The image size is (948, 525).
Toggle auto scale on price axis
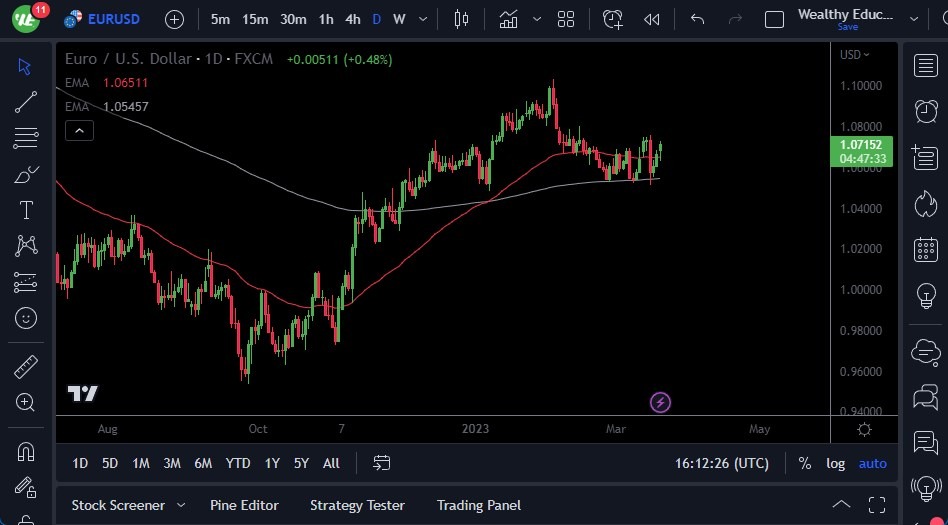pos(872,463)
